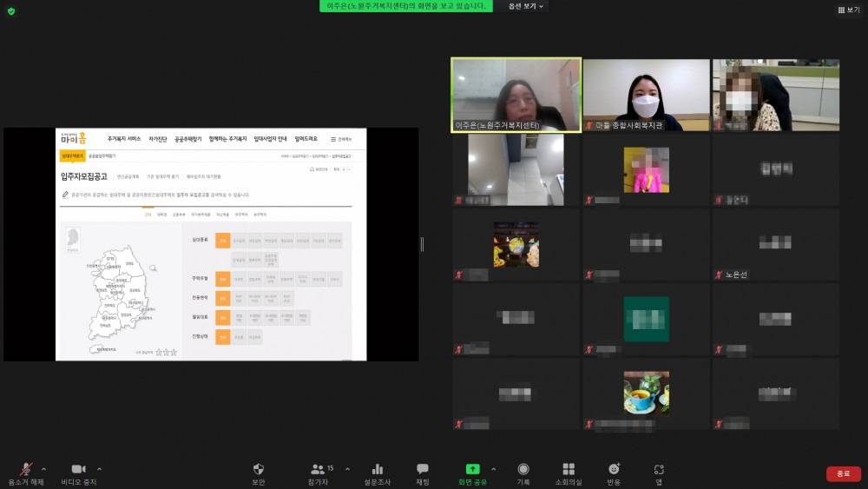Click the green encryption shield icon
The width and height of the screenshot is (868, 489).
[x=11, y=11]
